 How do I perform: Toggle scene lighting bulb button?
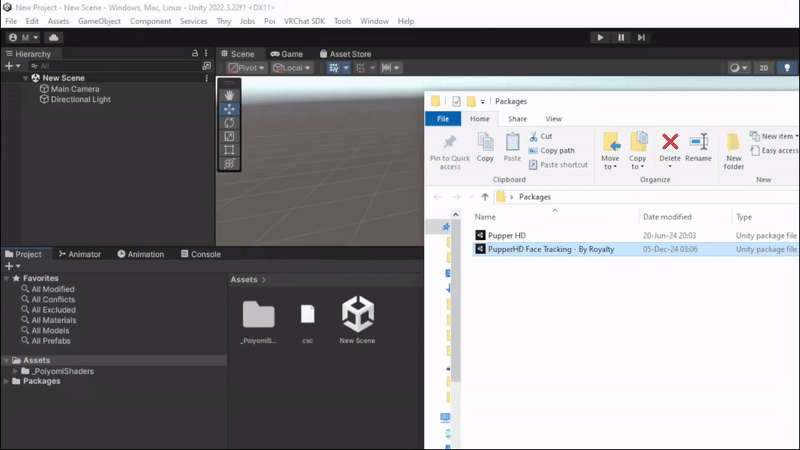coord(787,68)
